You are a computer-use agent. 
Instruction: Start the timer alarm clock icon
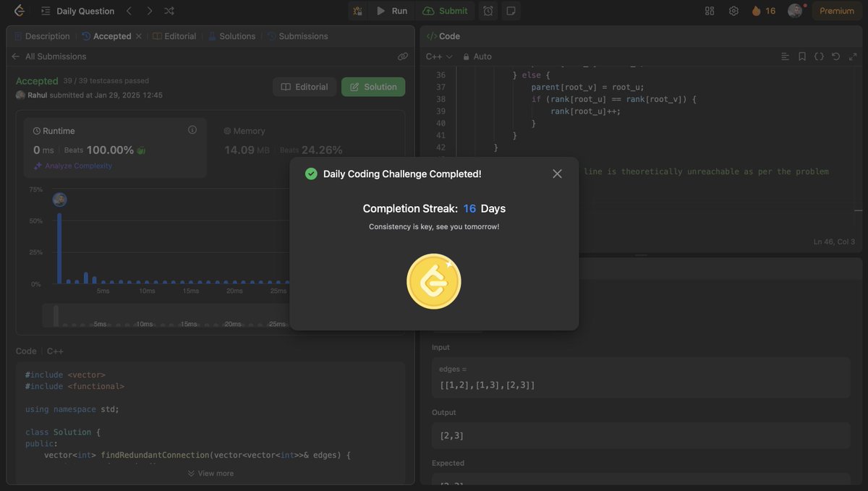pos(488,11)
